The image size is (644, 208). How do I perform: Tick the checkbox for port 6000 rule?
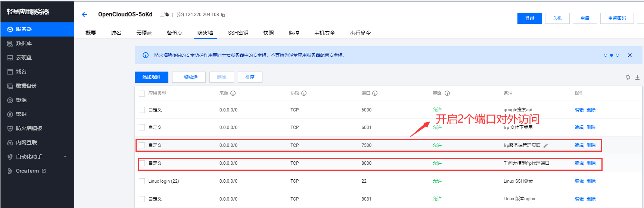point(142,110)
